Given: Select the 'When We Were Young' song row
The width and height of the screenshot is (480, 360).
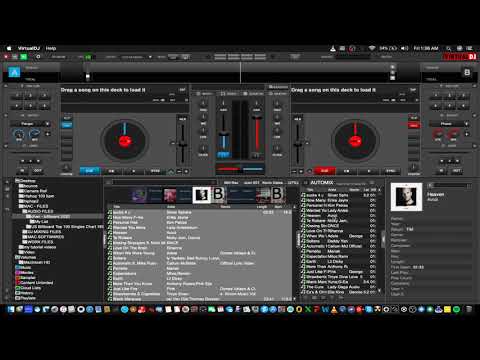Looking at the screenshot, I should click(199, 253).
